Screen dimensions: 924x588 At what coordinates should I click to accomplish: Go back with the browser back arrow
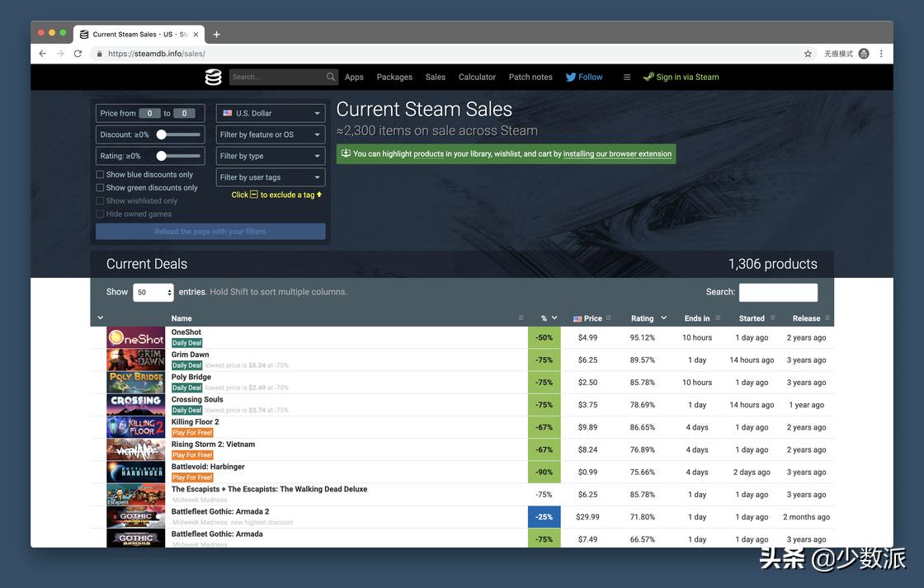click(43, 54)
